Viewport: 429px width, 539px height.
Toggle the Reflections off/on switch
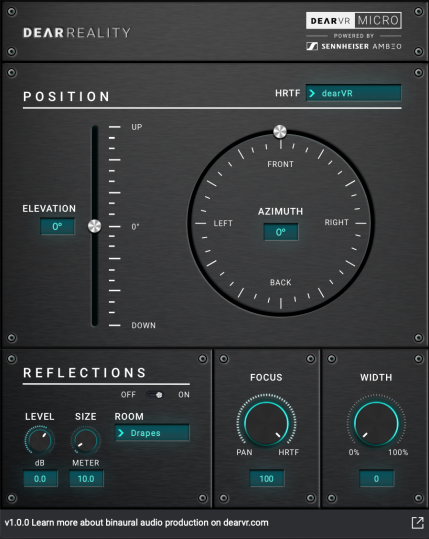[155, 395]
